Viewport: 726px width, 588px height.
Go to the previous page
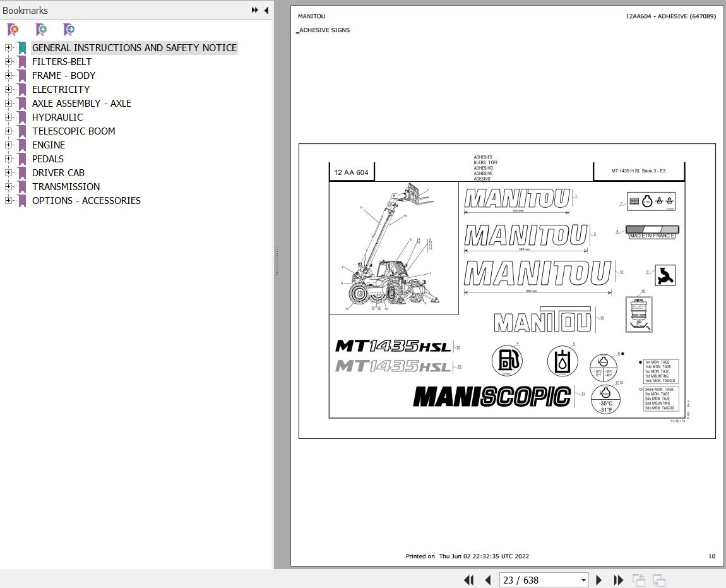(487, 580)
